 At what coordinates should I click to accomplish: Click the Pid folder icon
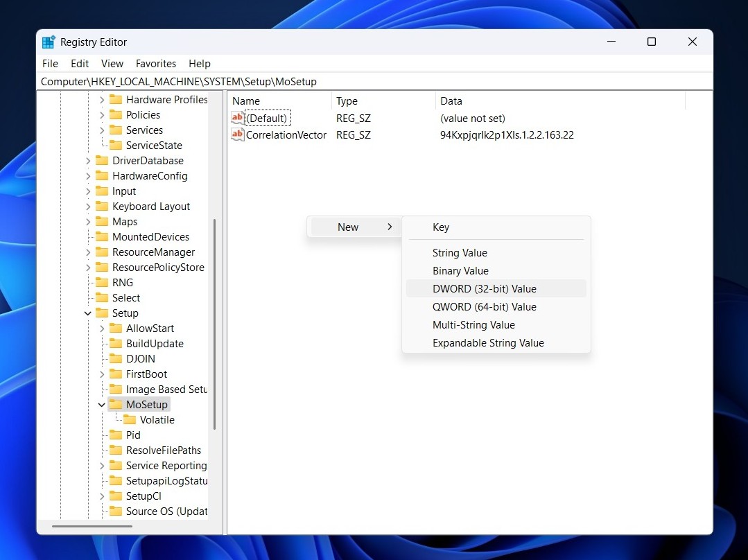[115, 435]
